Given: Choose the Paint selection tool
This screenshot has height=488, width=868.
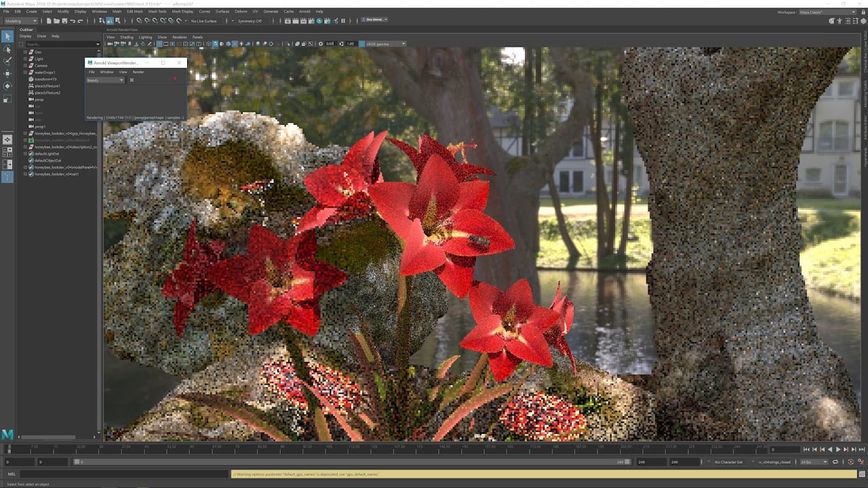Looking at the screenshot, I should point(7,61).
